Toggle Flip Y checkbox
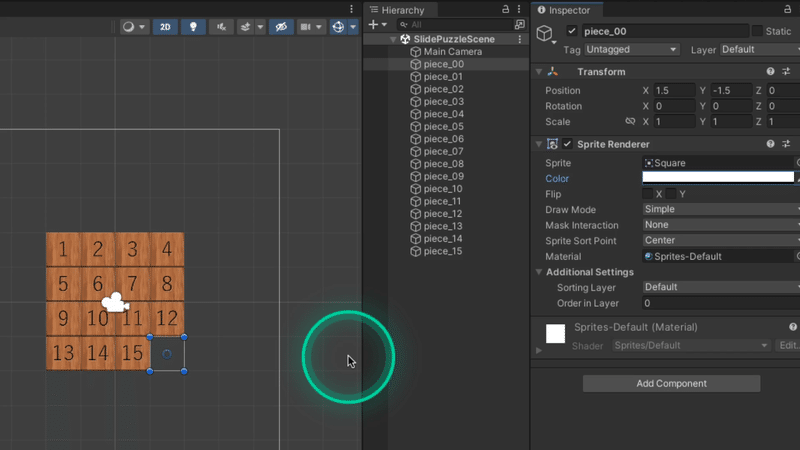800x450 pixels. (671, 194)
